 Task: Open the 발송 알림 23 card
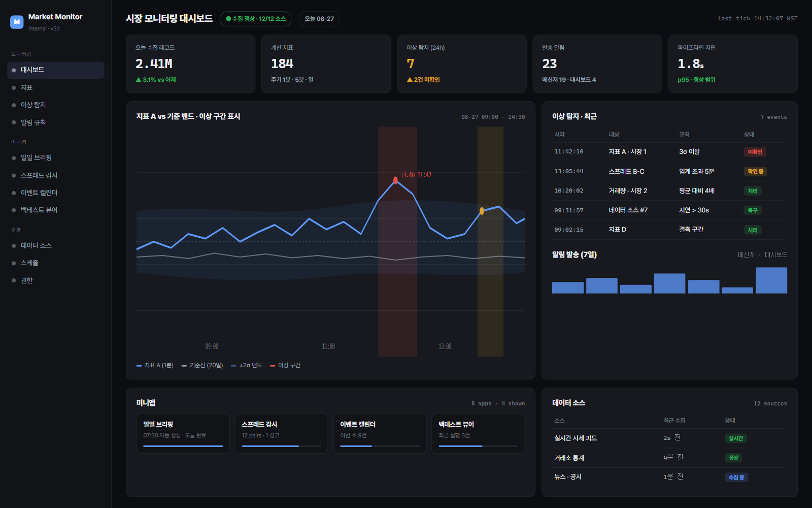pos(597,63)
